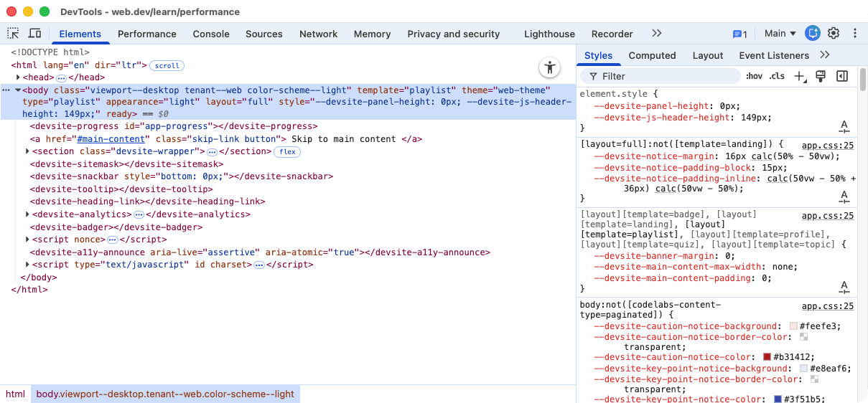Click the accessibility figure floating icon
Viewport: 868px width, 403px height.
(550, 68)
